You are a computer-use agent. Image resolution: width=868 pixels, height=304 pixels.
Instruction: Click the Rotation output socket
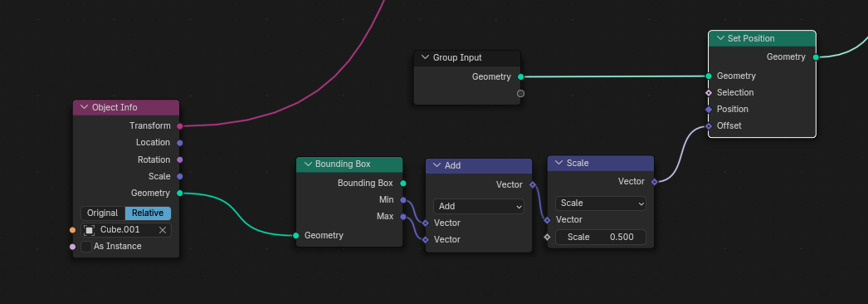pos(180,160)
